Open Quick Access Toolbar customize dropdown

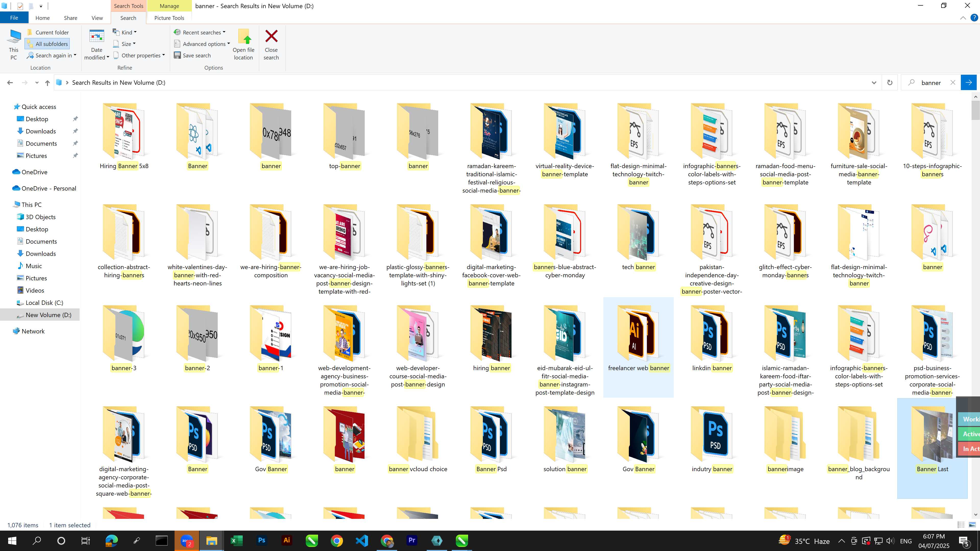(x=41, y=6)
